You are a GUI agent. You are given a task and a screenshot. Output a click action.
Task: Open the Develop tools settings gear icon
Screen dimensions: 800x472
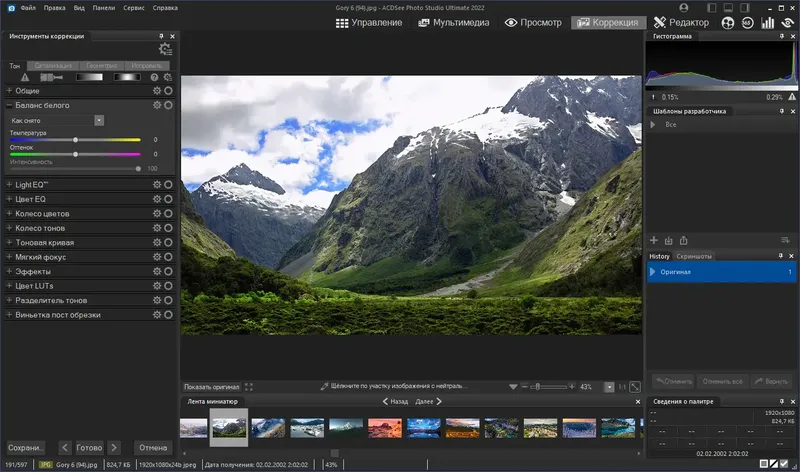[165, 49]
